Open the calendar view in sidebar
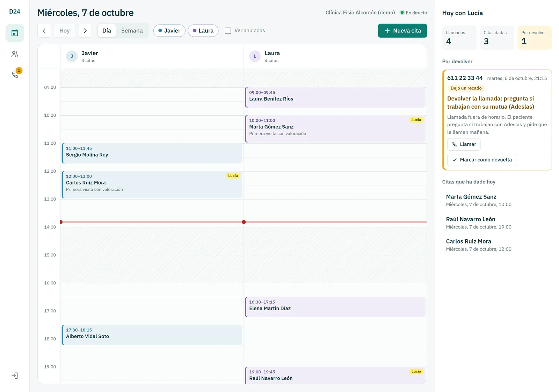 click(15, 33)
